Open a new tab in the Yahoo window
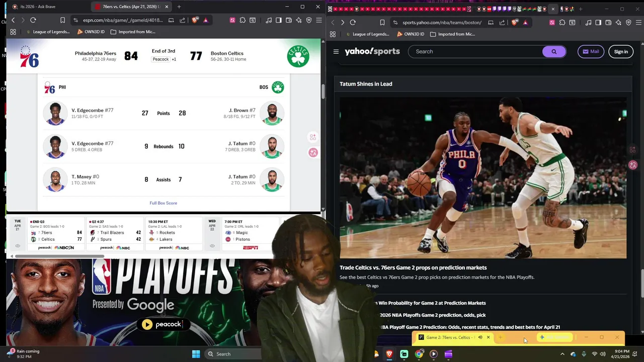 click(581, 9)
